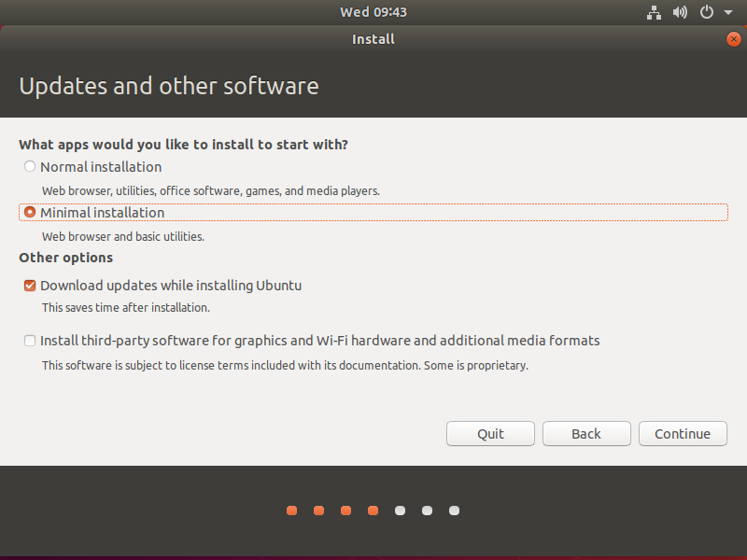Viewport: 747px width, 560px height.
Task: Click the wired network status icon
Action: [x=654, y=12]
